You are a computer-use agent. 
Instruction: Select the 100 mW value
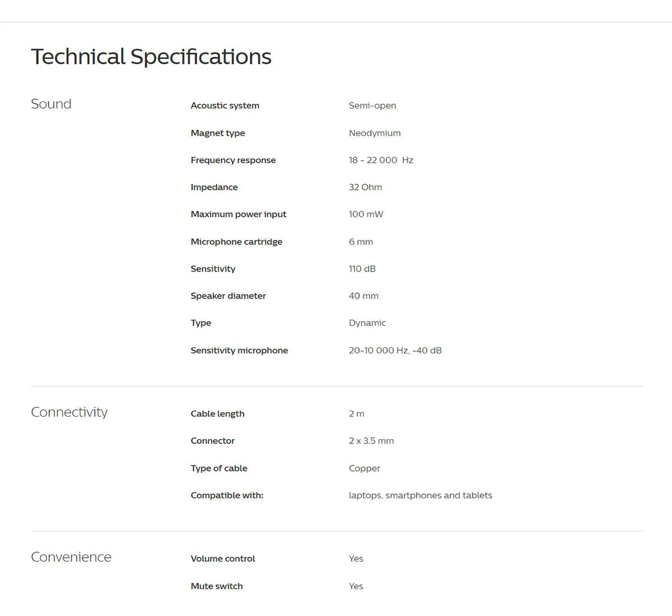click(x=366, y=214)
